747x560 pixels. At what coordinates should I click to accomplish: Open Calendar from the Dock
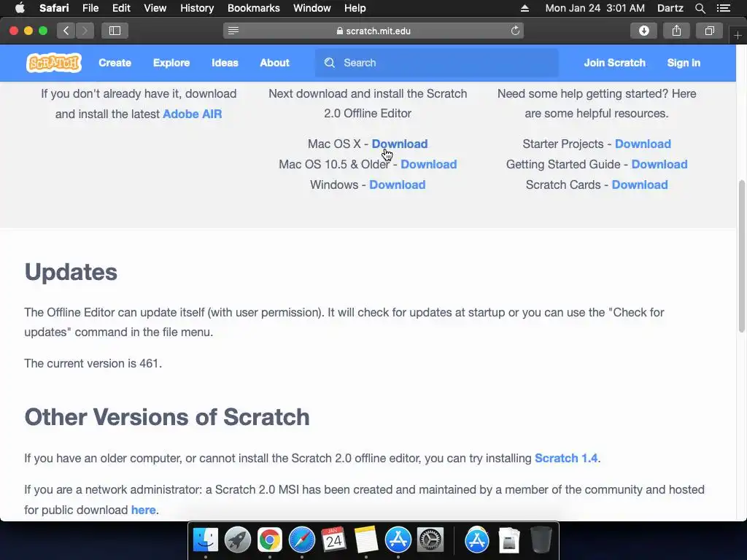(333, 540)
